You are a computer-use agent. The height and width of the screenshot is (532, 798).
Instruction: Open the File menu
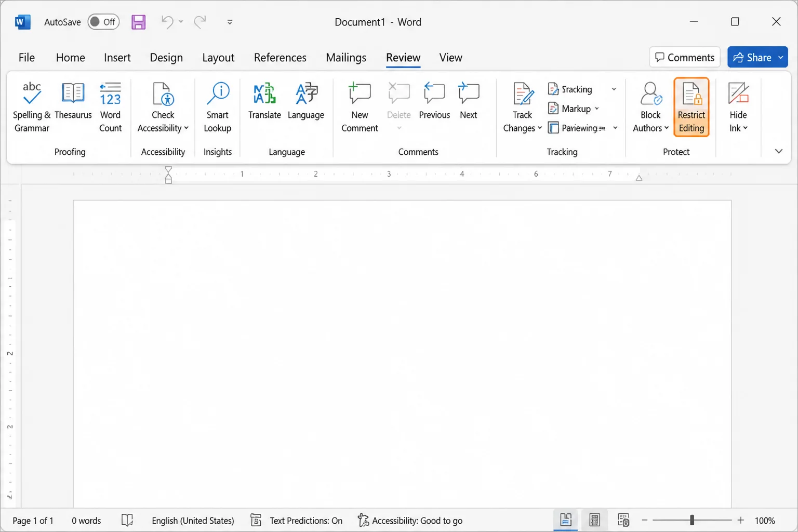pos(26,58)
